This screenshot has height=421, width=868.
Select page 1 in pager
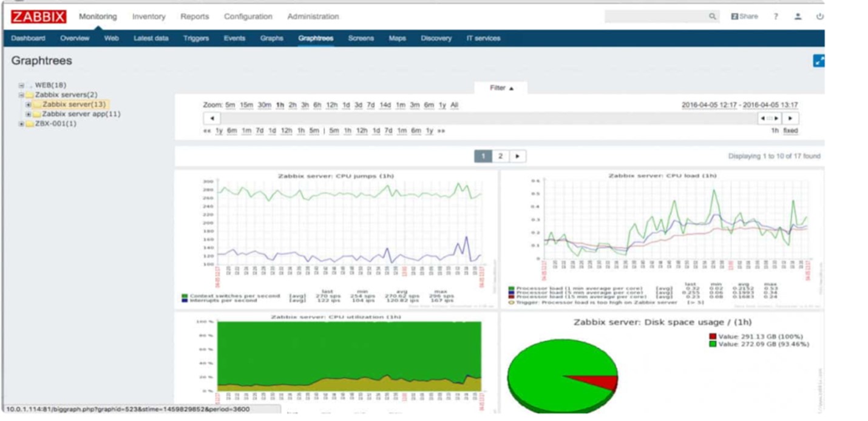[483, 156]
